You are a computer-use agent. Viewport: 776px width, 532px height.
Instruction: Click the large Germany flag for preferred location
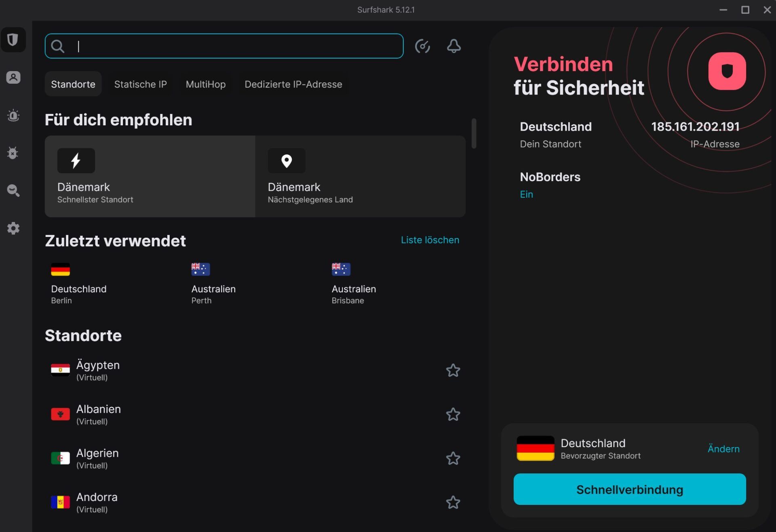(x=535, y=448)
